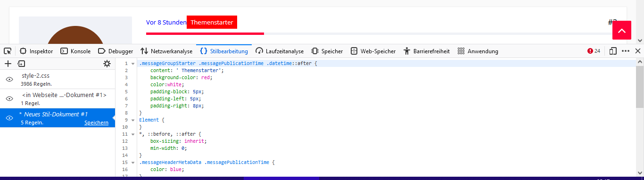Open the Speicher tab
The width and height of the screenshot is (644, 180).
point(327,51)
